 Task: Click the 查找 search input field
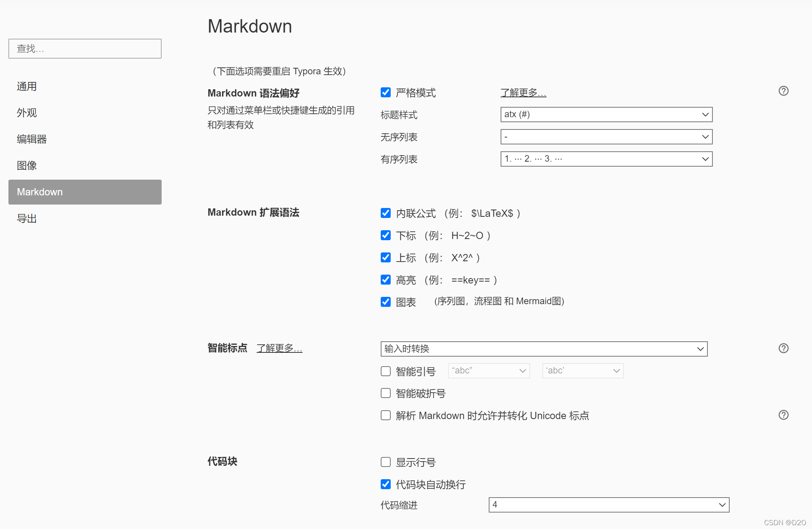[85, 49]
